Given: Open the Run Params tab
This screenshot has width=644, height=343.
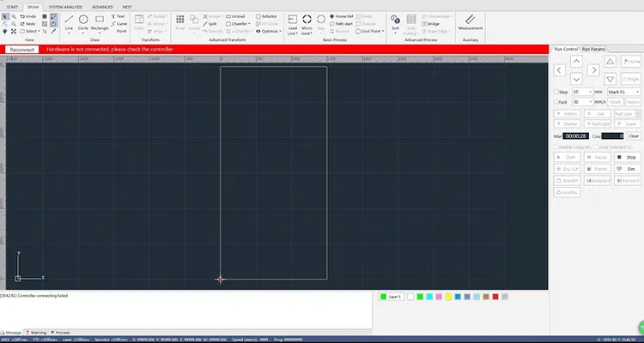Looking at the screenshot, I should pos(593,49).
